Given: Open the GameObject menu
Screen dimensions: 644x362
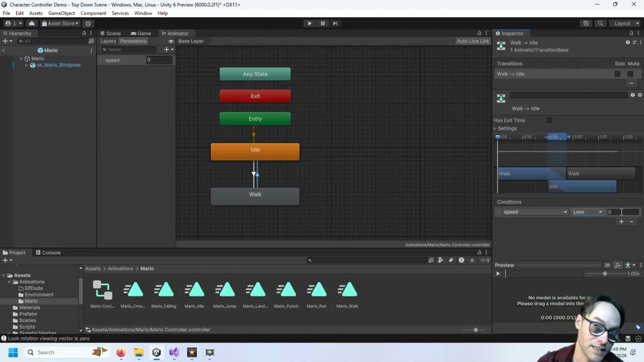Looking at the screenshot, I should [61, 13].
